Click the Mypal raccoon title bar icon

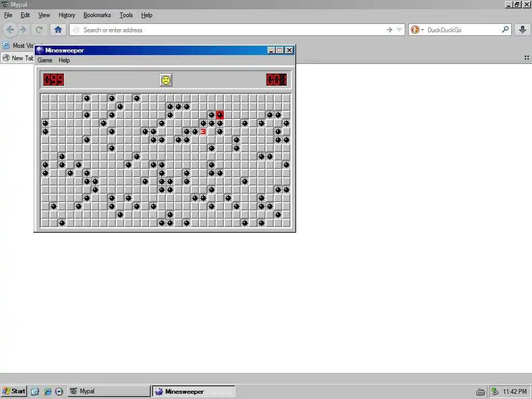coord(5,4)
